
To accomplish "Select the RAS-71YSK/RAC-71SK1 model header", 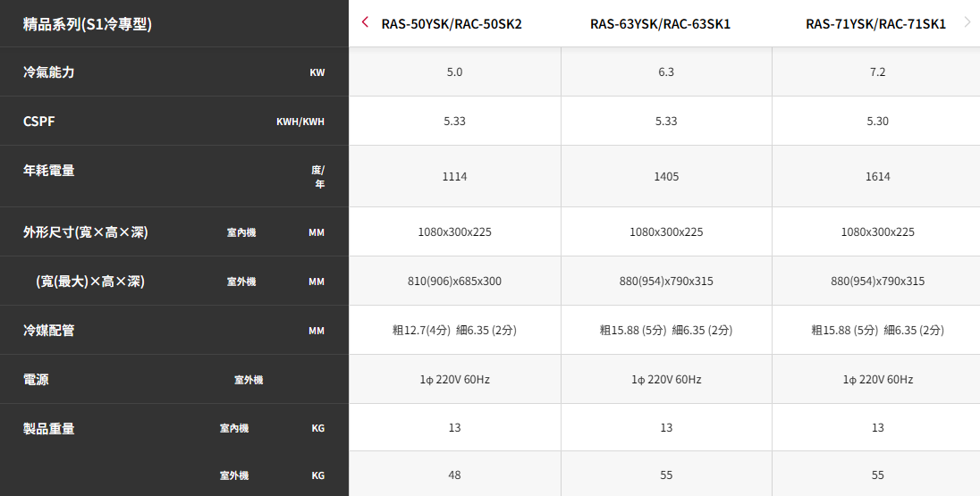I will click(x=875, y=24).
